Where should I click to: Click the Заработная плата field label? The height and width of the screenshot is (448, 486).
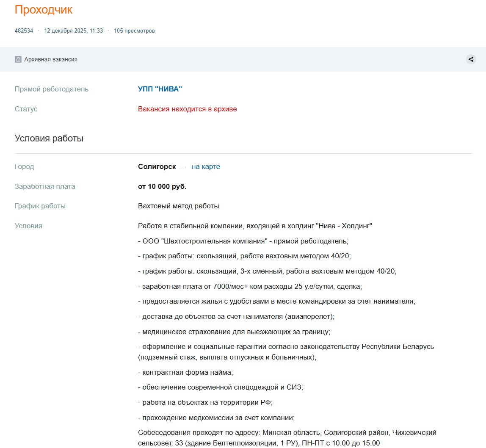pyautogui.click(x=45, y=186)
